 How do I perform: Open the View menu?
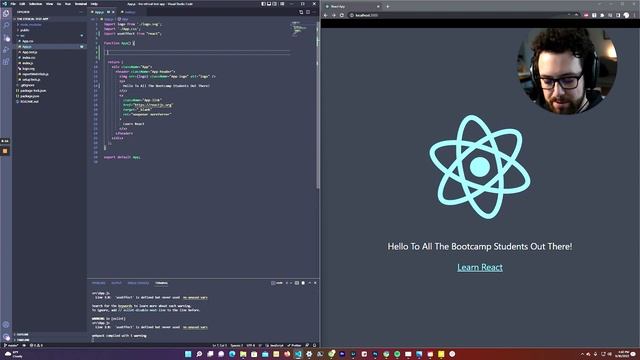tap(49, 4)
